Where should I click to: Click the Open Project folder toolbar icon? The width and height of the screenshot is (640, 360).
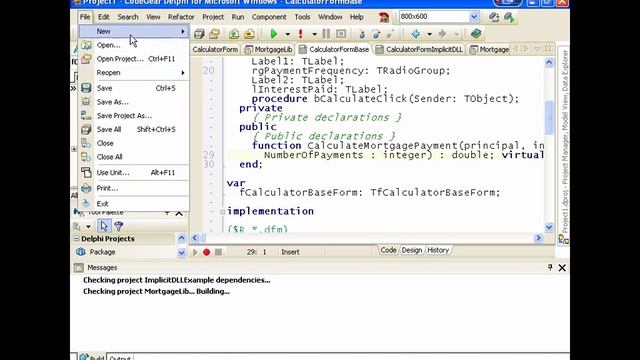pos(214,34)
